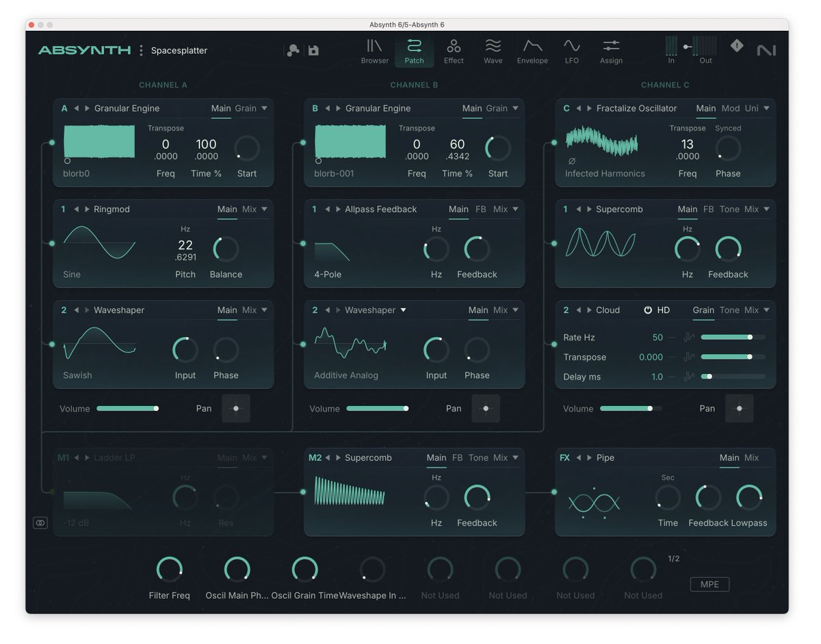Open the Assign page
The image size is (821, 644).
tap(611, 50)
